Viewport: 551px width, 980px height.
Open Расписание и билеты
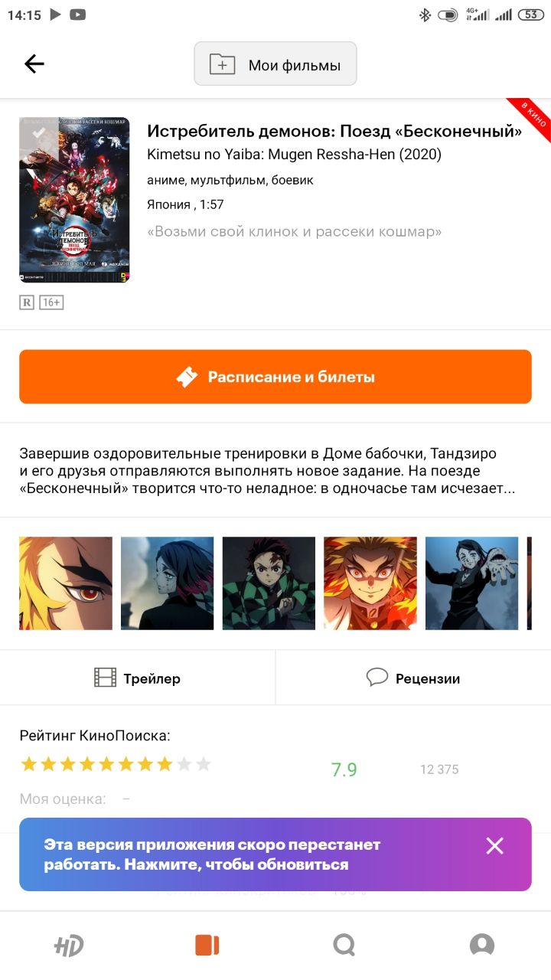click(x=275, y=377)
